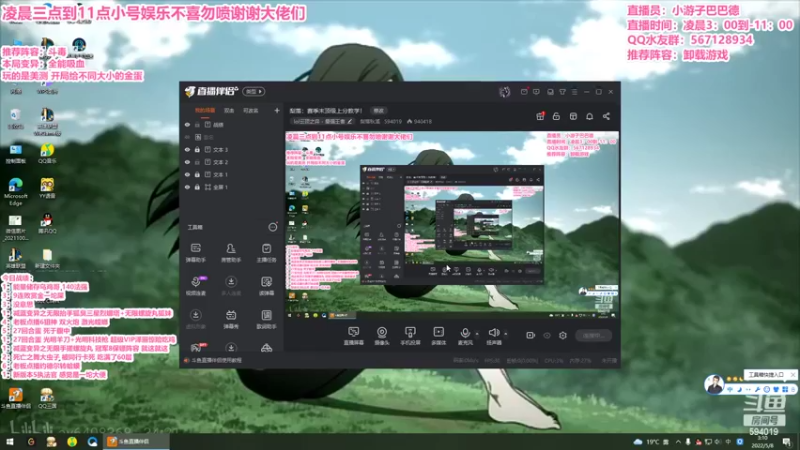The width and height of the screenshot is (800, 450).
Task: Open mode switch pill beside logo
Action: pyautogui.click(x=254, y=91)
